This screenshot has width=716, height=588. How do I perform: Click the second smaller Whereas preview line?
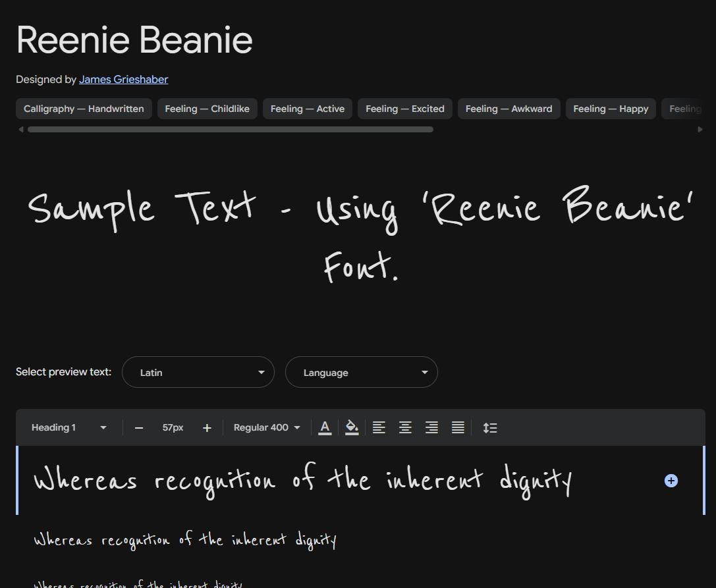click(x=185, y=540)
